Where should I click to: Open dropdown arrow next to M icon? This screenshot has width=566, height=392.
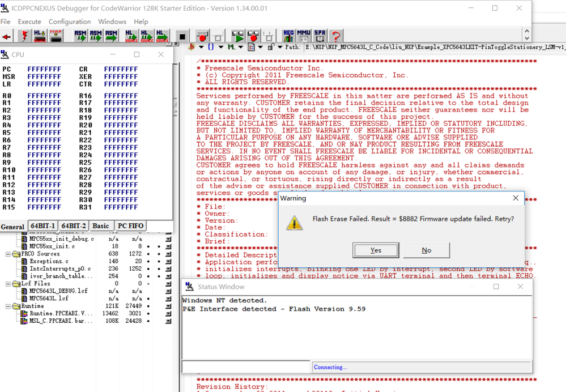coord(240,47)
